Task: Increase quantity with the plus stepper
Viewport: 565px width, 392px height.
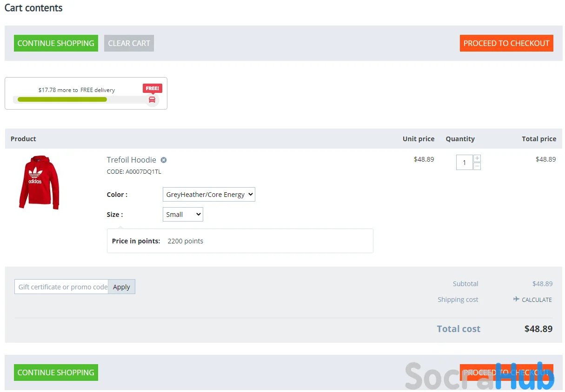Action: [x=477, y=158]
